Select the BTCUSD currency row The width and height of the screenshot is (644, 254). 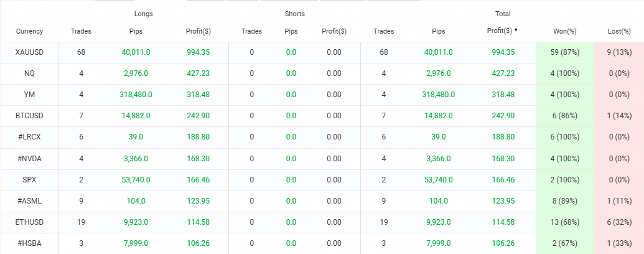pos(29,116)
